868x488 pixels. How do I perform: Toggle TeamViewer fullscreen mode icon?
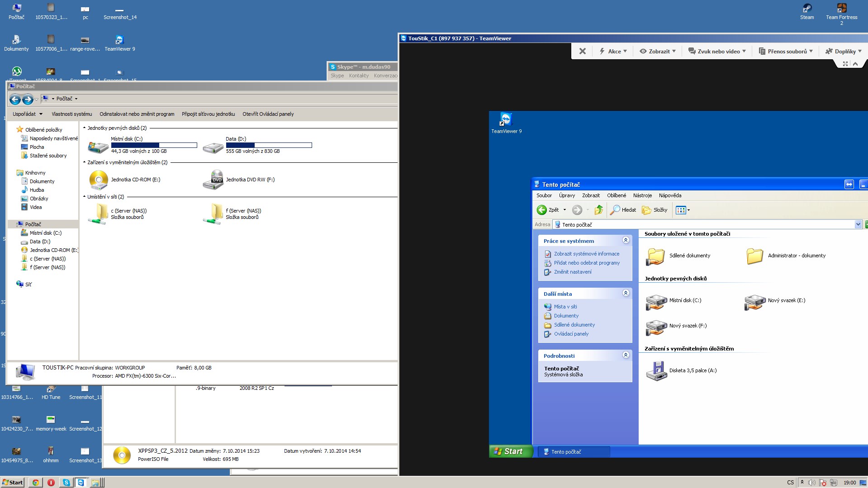pos(845,64)
